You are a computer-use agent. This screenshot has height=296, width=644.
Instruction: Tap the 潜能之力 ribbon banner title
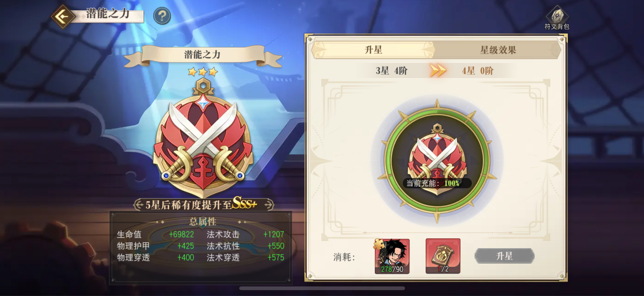(202, 54)
